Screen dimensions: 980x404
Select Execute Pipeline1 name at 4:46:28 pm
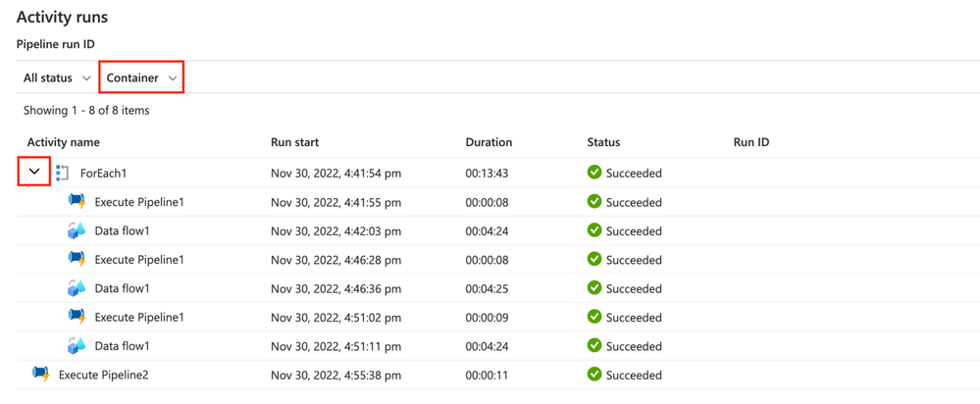point(139,260)
